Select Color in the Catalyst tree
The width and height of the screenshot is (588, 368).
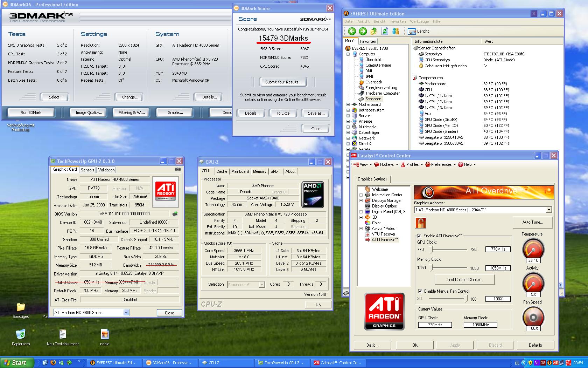tap(376, 223)
